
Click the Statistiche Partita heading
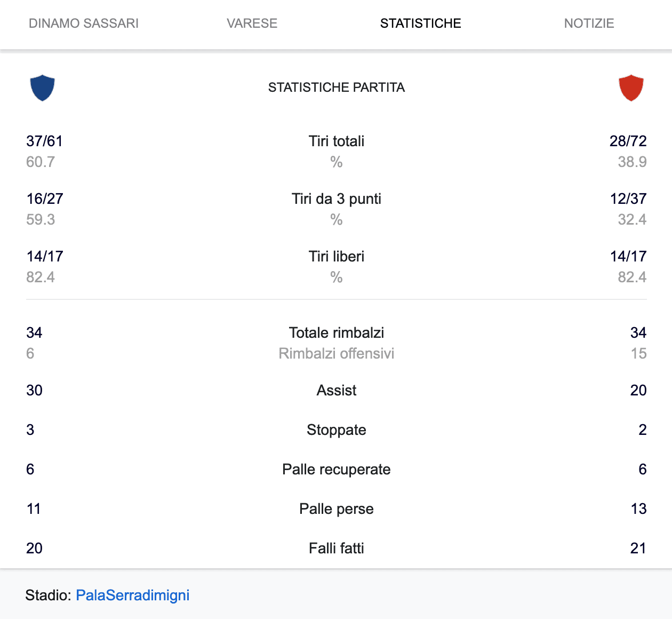pyautogui.click(x=336, y=88)
